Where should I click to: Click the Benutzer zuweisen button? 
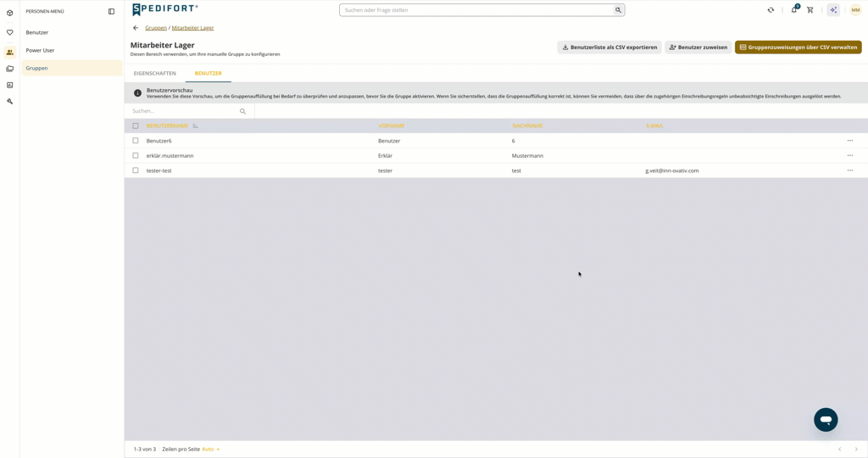pos(698,47)
